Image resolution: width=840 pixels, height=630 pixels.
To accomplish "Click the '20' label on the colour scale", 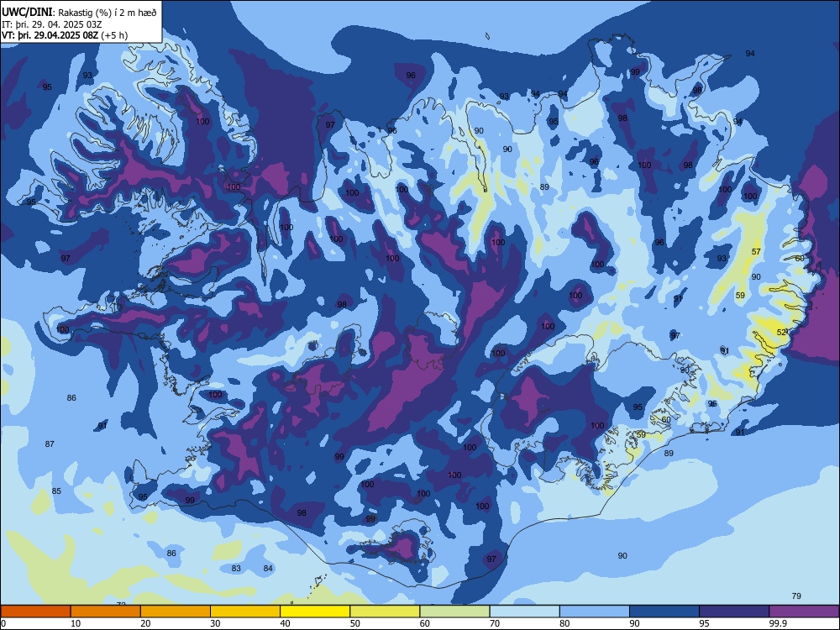I will click(x=145, y=623).
